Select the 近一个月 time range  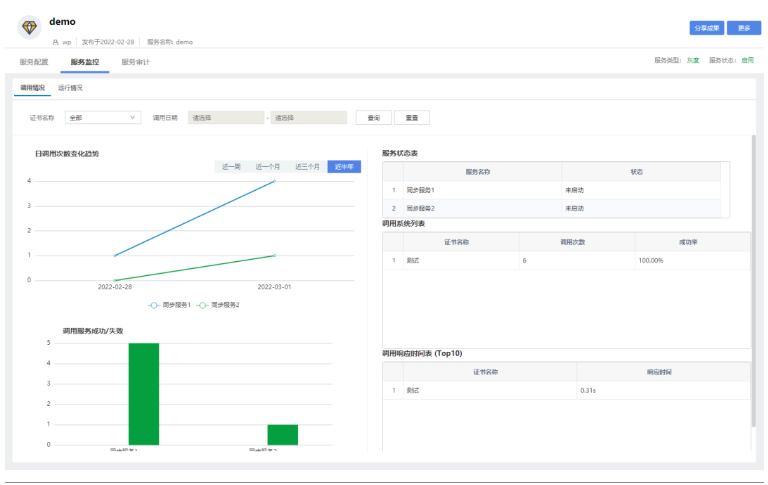coord(267,167)
